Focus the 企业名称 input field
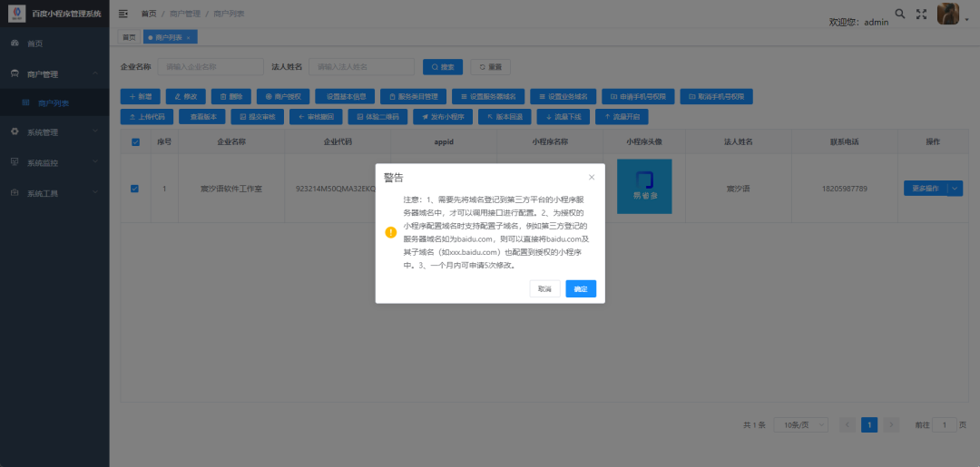The height and width of the screenshot is (467, 980). pyautogui.click(x=211, y=67)
